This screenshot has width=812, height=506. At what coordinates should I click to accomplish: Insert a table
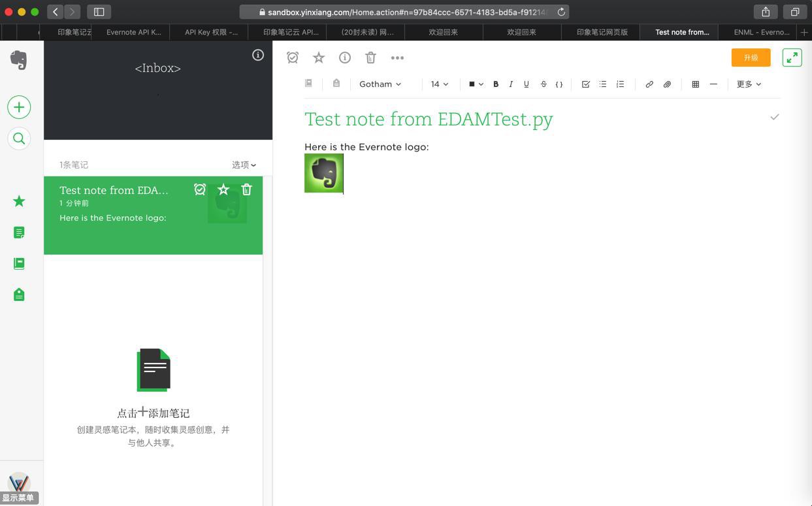pyautogui.click(x=696, y=84)
